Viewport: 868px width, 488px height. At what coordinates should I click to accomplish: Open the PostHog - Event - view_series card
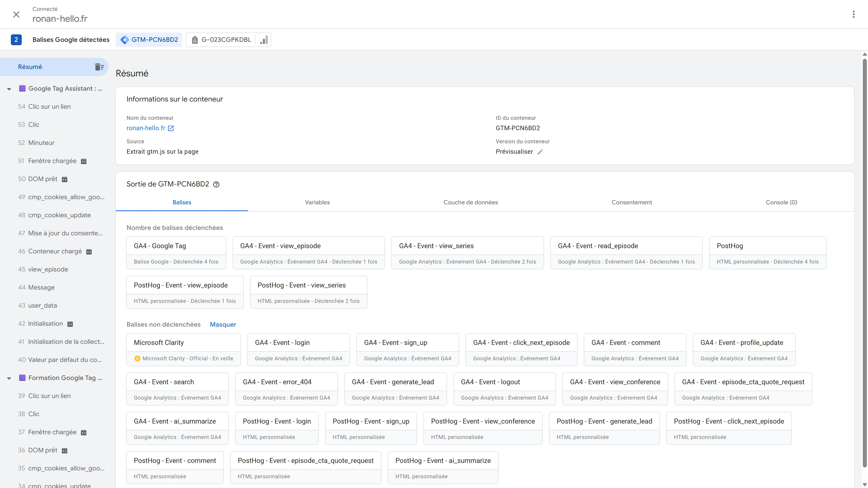(309, 292)
